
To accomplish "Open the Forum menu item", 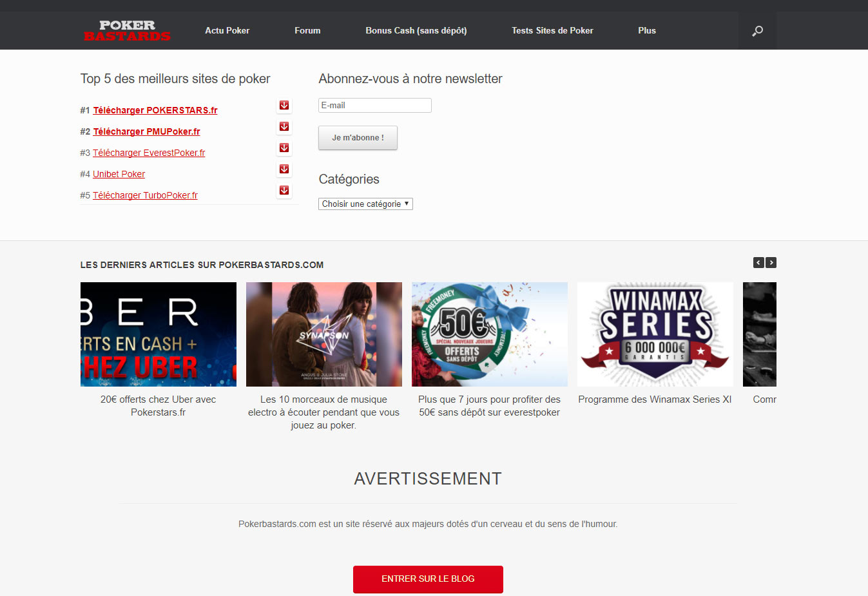I will [x=307, y=30].
